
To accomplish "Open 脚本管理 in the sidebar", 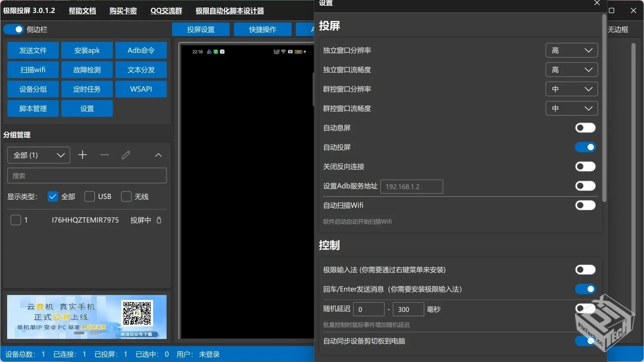I will coord(33,108).
